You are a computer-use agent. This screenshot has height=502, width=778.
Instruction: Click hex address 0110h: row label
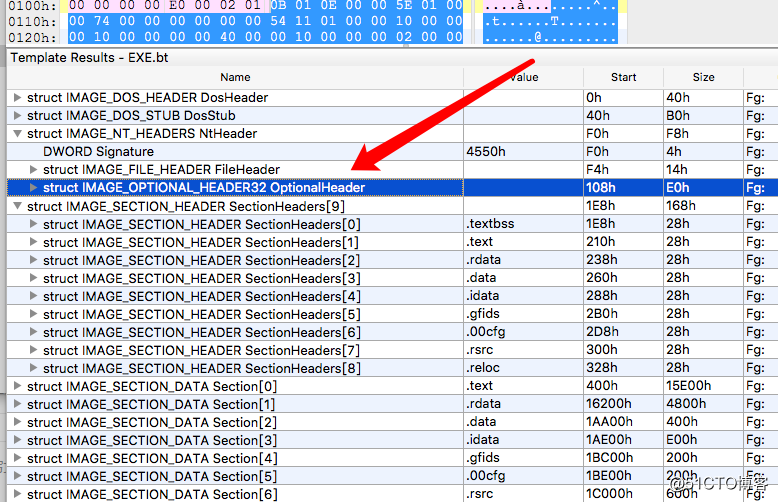pos(32,21)
